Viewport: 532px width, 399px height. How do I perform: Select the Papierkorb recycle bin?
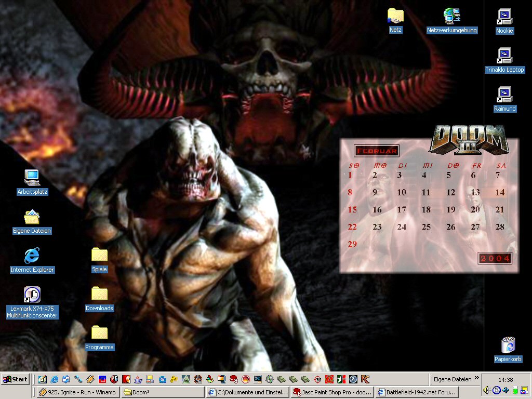tap(508, 350)
